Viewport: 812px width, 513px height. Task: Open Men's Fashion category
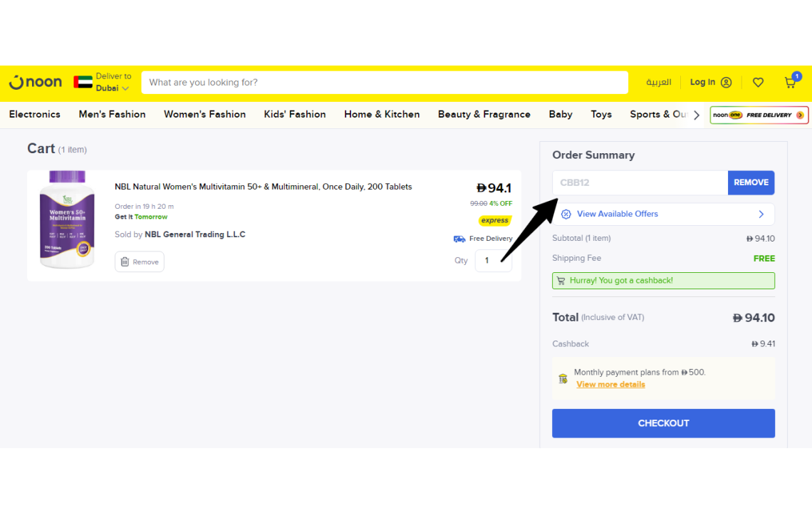click(x=112, y=115)
